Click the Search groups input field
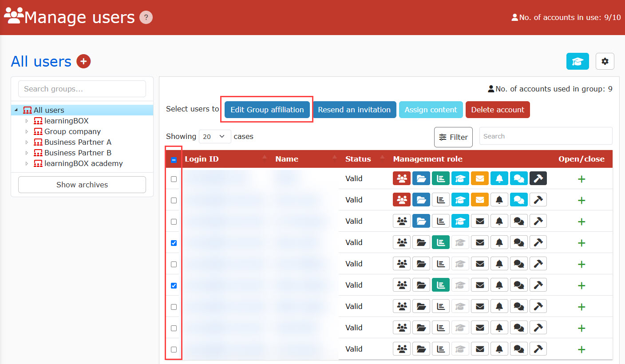 [x=82, y=89]
